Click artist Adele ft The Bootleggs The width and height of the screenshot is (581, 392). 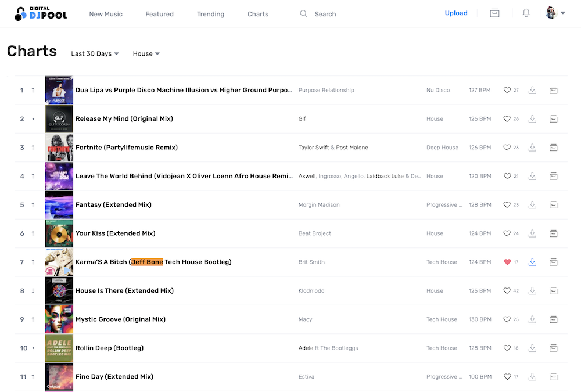[328, 348]
